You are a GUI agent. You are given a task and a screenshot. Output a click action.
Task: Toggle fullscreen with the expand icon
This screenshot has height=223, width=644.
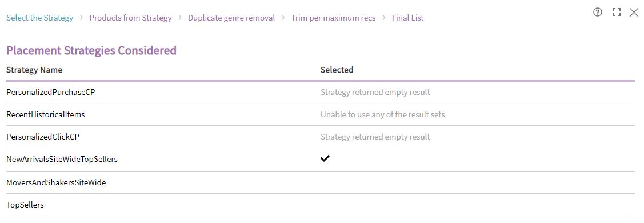click(616, 13)
